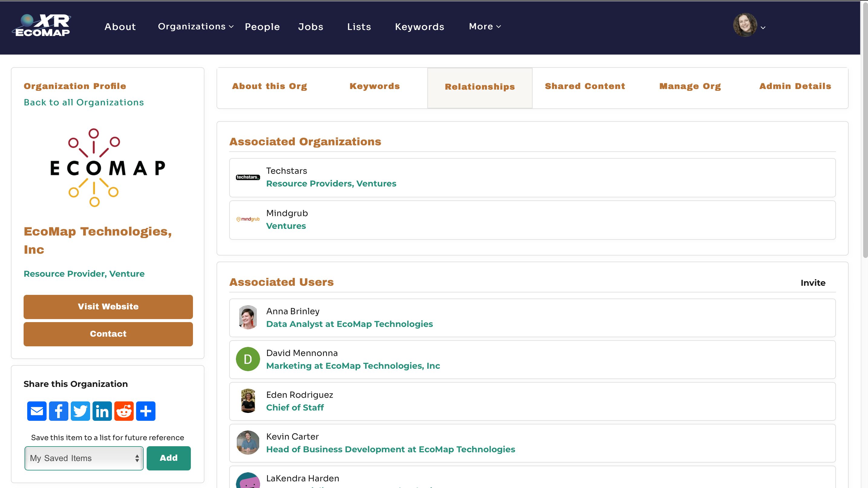Expand the More nav dropdown
The image size is (868, 488).
[x=485, y=27]
